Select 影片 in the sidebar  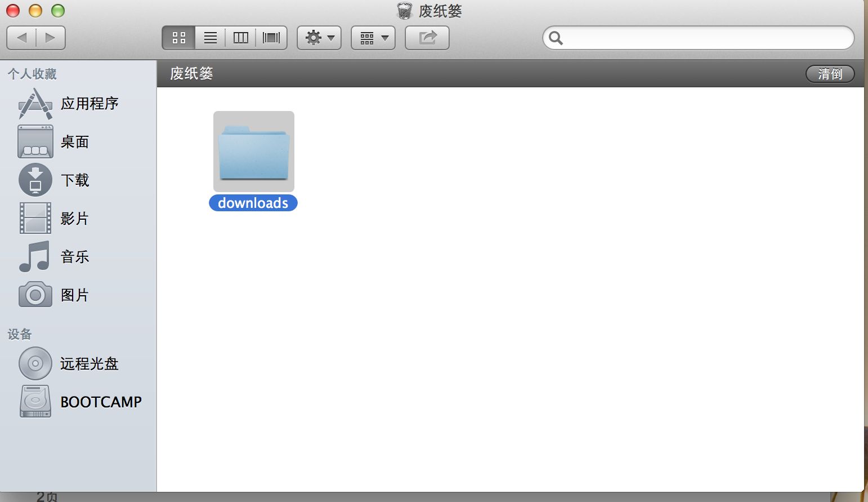(74, 219)
